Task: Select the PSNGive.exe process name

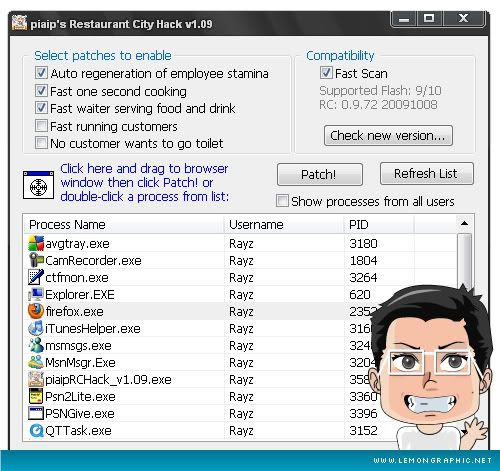Action: coord(80,414)
